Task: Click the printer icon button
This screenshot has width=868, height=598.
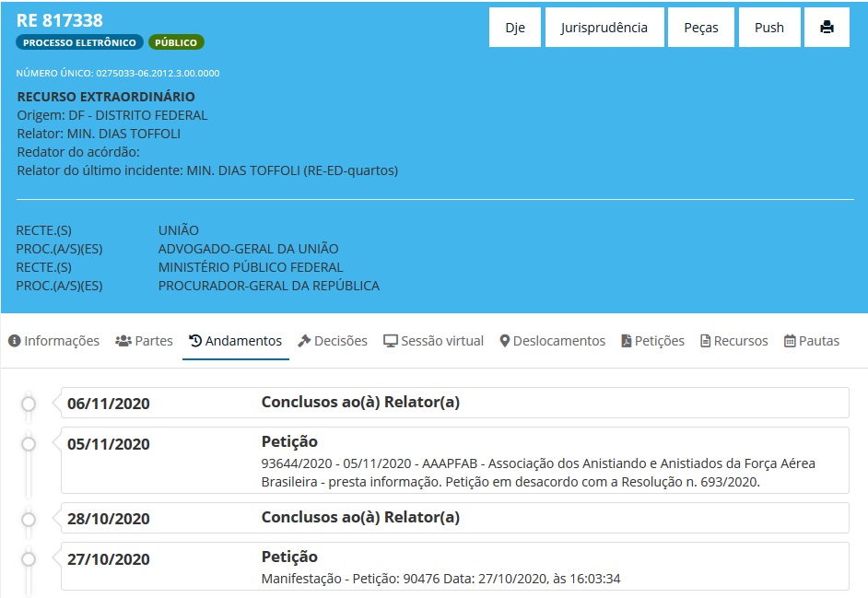Action: pos(827,27)
